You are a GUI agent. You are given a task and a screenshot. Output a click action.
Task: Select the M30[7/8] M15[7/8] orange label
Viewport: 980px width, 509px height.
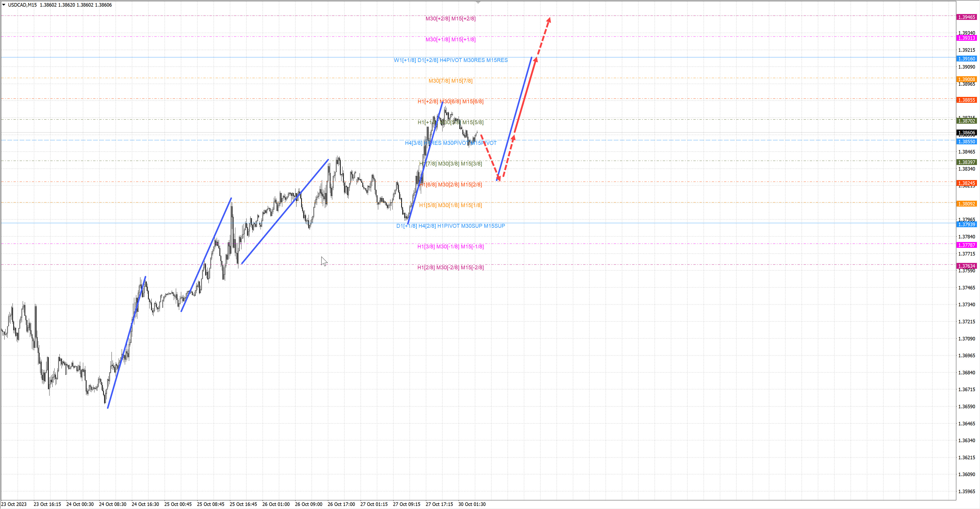(x=450, y=81)
